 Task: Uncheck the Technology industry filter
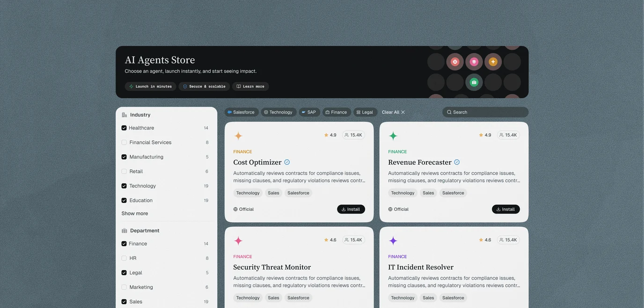point(124,186)
